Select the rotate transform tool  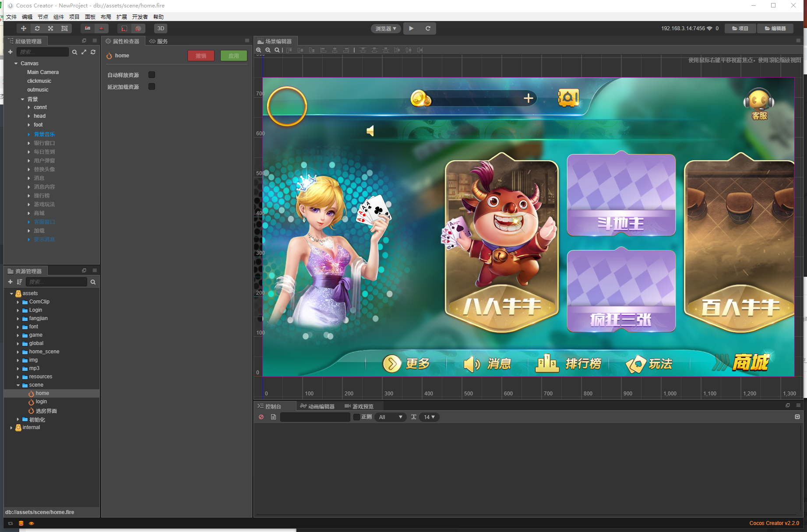click(x=37, y=28)
